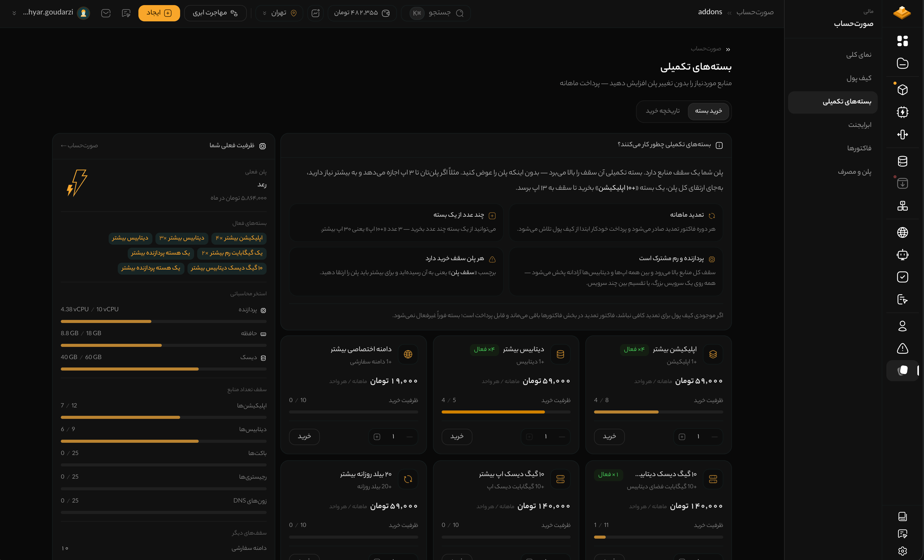The image size is (924, 560).
Task: Click the پردازنده usage progress bar
Action: (x=164, y=321)
